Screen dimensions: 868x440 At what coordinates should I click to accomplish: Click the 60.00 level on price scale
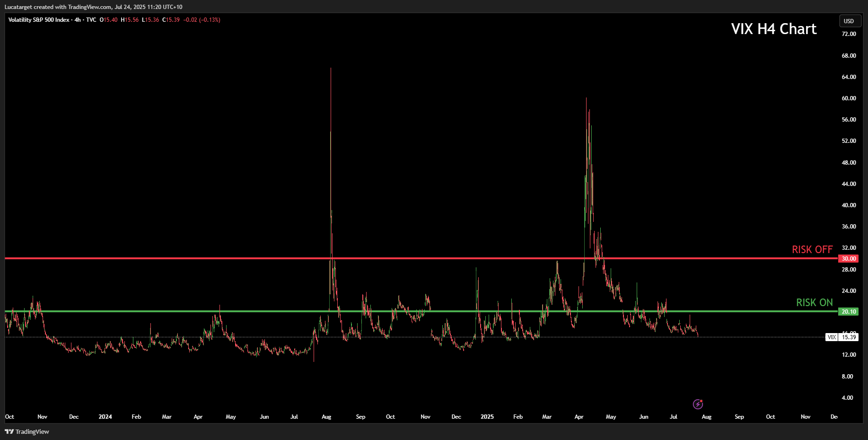coord(849,98)
